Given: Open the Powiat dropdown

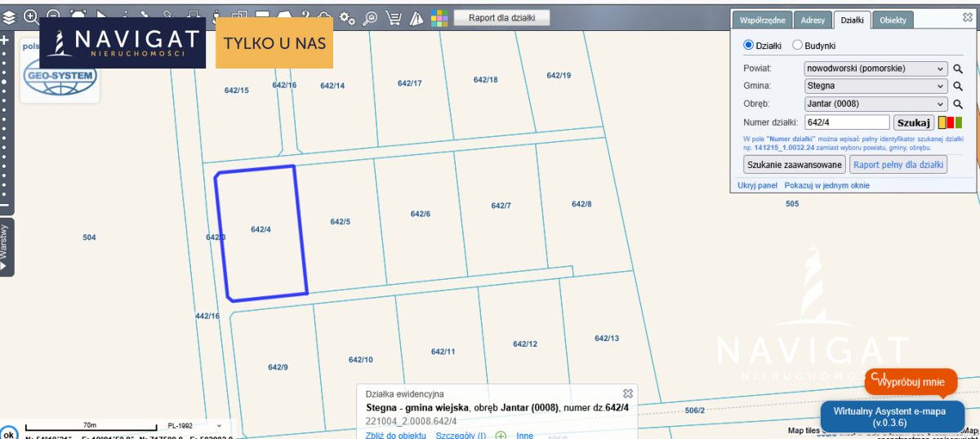Looking at the screenshot, I should coord(875,69).
